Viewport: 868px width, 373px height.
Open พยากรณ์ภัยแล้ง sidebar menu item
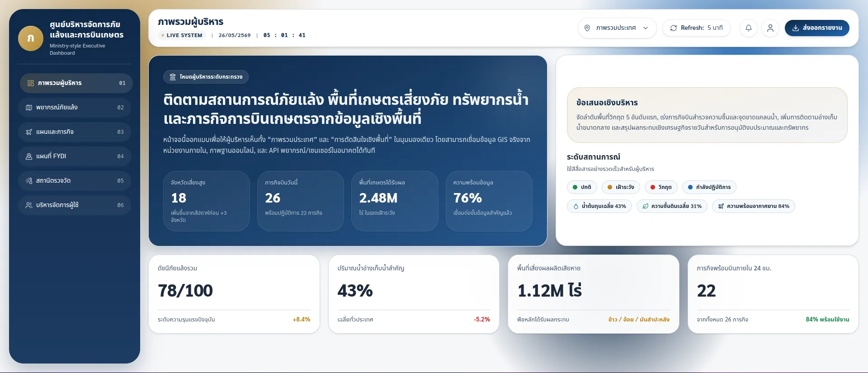click(x=75, y=108)
